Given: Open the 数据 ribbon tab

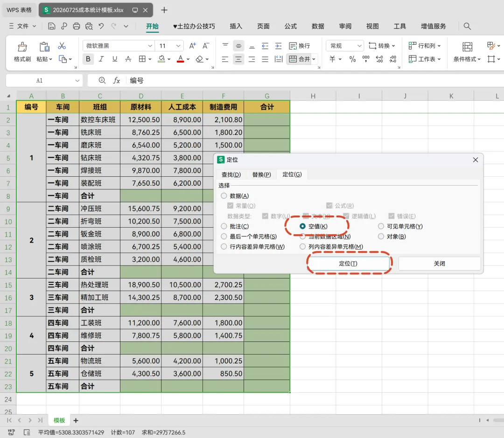Looking at the screenshot, I should [318, 26].
